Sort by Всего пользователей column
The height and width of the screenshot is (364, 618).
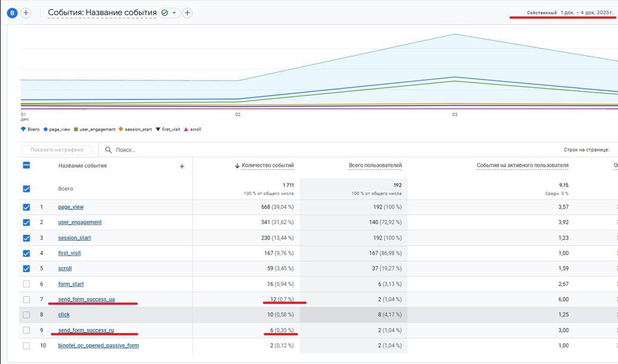point(375,165)
